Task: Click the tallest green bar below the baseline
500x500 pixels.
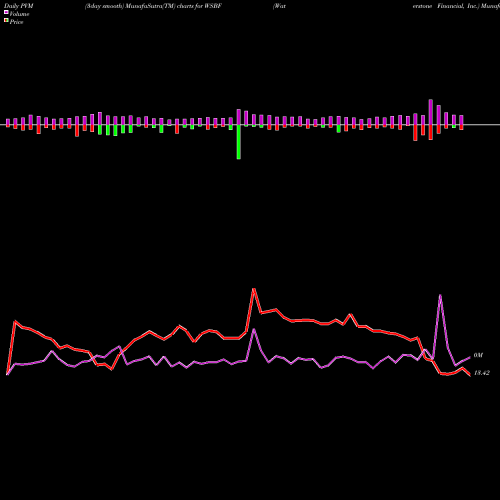Action: [239, 142]
